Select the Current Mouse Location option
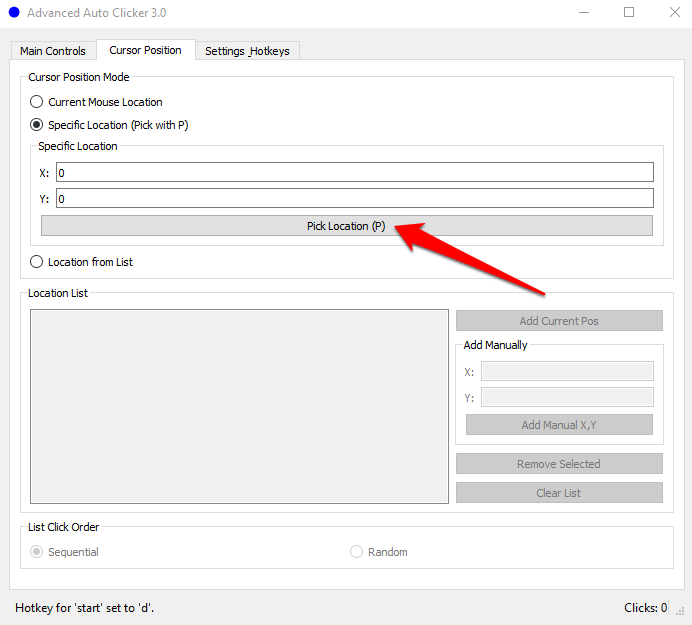 pos(96,102)
